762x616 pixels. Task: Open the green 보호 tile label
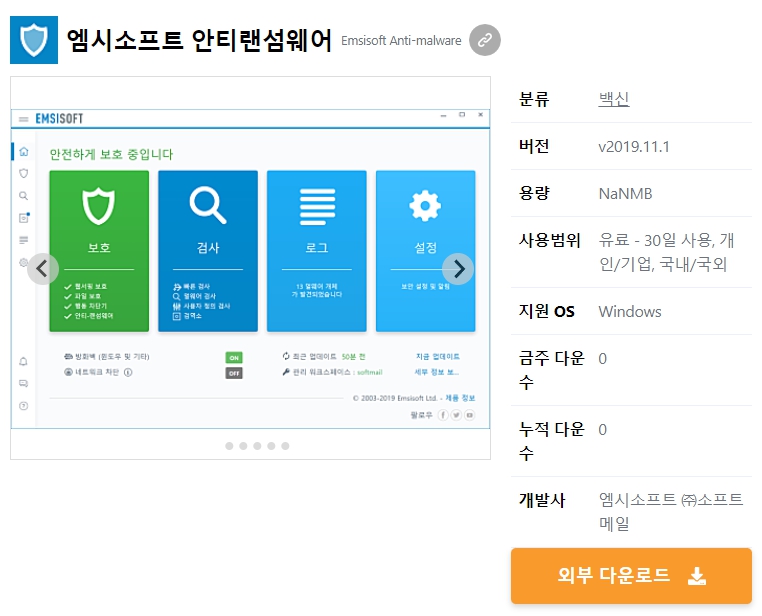click(99, 248)
